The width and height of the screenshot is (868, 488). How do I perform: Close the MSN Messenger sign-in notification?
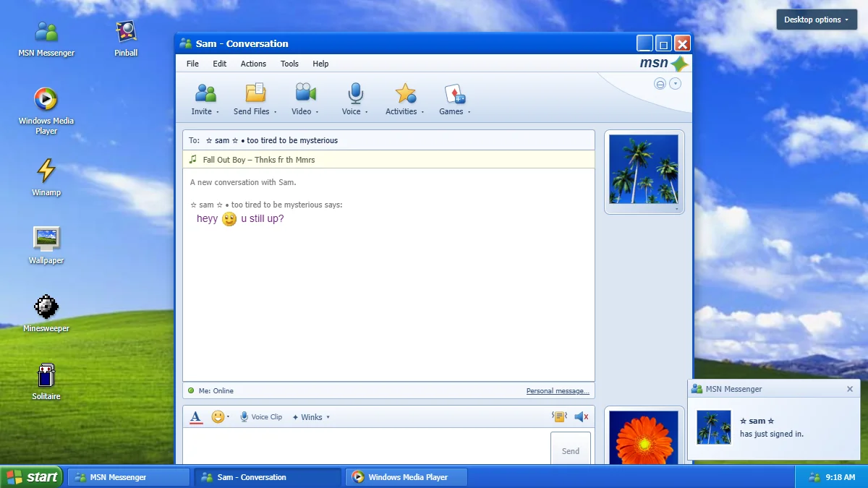[850, 389]
